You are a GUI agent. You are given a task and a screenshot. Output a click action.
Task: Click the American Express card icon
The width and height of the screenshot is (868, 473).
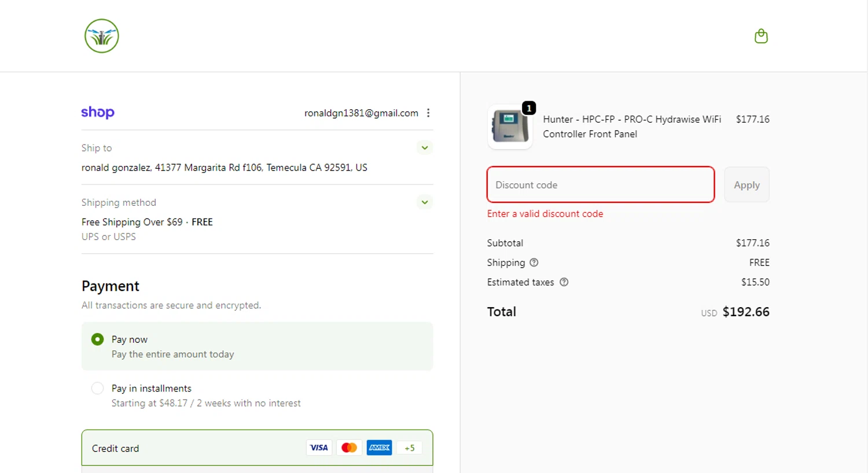pos(379,448)
